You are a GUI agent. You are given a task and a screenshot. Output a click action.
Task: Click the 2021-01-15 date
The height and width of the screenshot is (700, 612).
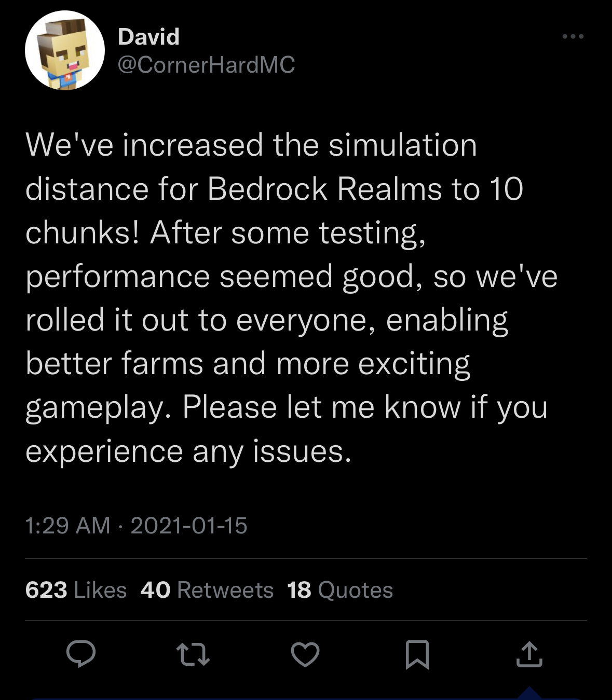pos(189,525)
